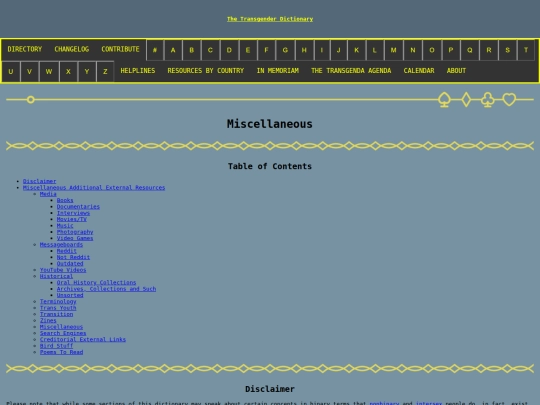Jump to Oral History Collections
The width and height of the screenshot is (540, 405).
[x=96, y=283]
